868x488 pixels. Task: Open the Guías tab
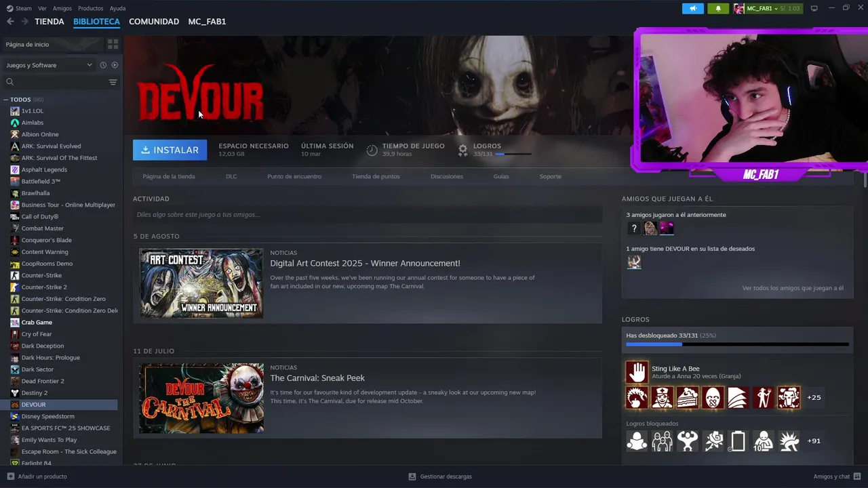click(x=501, y=176)
